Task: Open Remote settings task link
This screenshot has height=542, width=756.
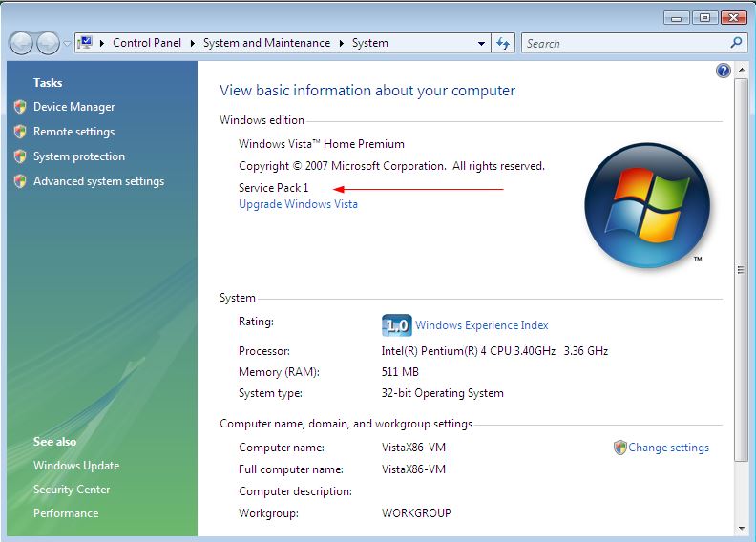Action: 73,132
